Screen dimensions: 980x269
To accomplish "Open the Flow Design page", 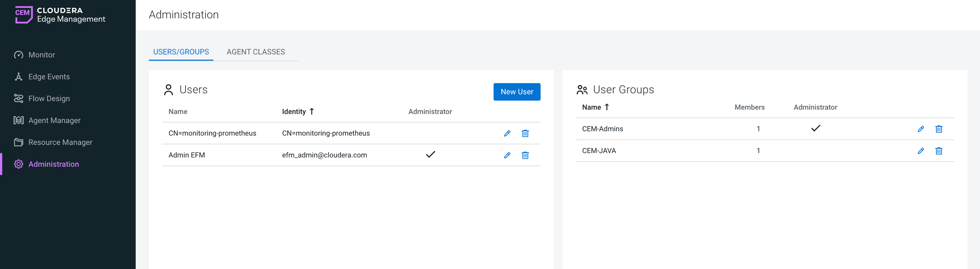I will coord(49,99).
